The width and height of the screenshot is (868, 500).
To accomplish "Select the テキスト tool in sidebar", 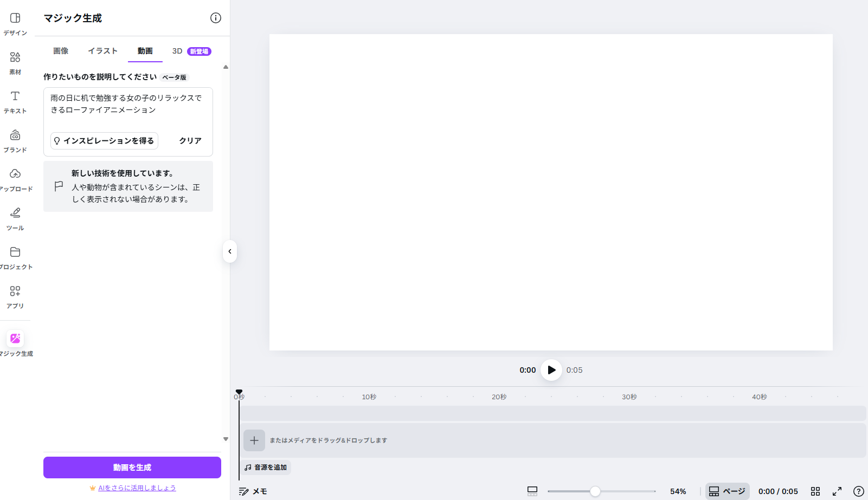I will click(x=15, y=102).
